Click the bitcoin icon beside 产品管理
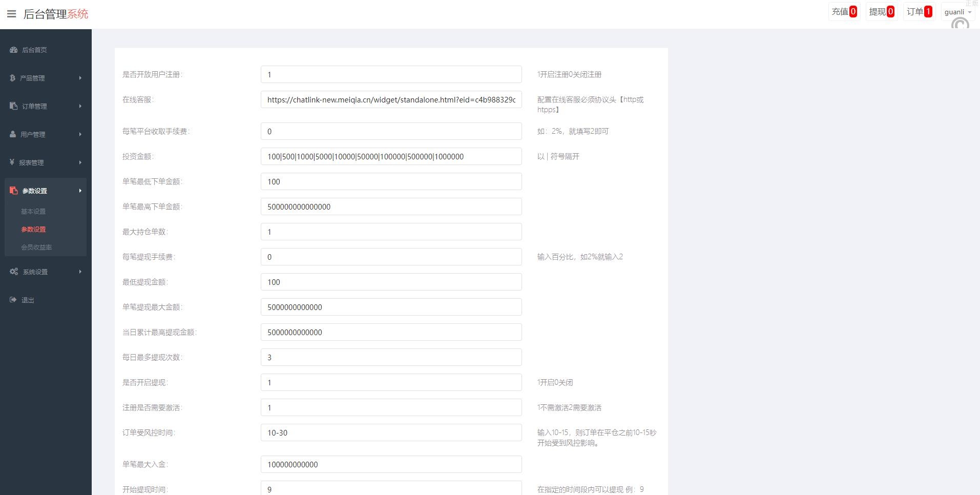Image resolution: width=980 pixels, height=495 pixels. pyautogui.click(x=12, y=78)
